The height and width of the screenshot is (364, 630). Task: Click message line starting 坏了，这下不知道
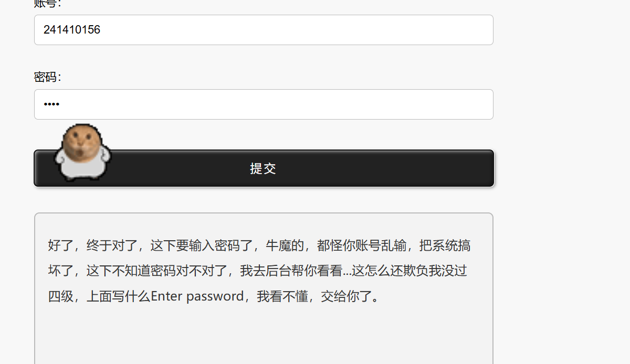[x=258, y=271]
